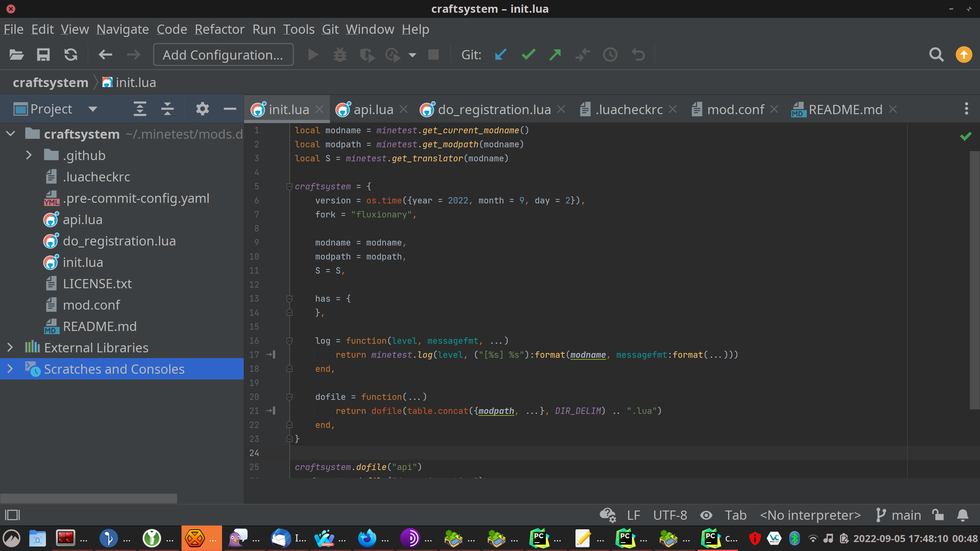Click the Git Update Project arrow icon
The image size is (980, 551).
click(x=501, y=55)
